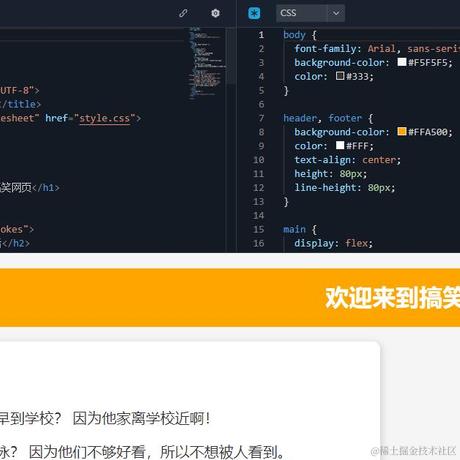Click the 'main' selector on line 15
The width and height of the screenshot is (460, 460).
(294, 229)
